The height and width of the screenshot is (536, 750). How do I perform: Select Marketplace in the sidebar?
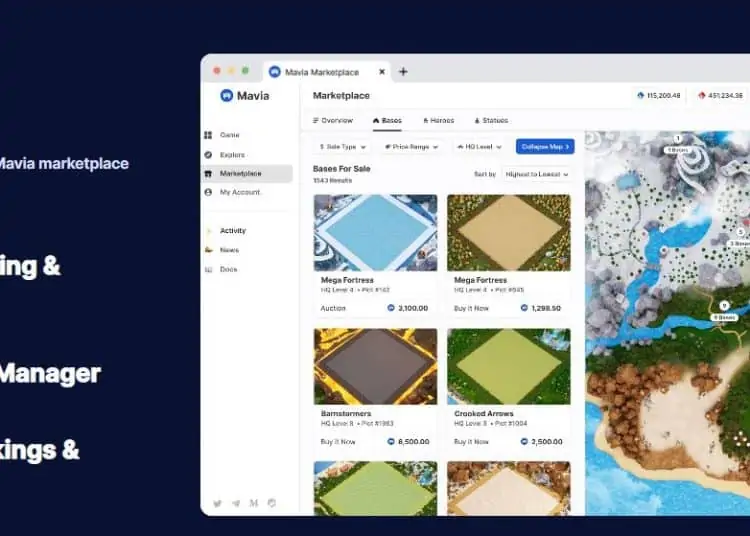point(247,174)
